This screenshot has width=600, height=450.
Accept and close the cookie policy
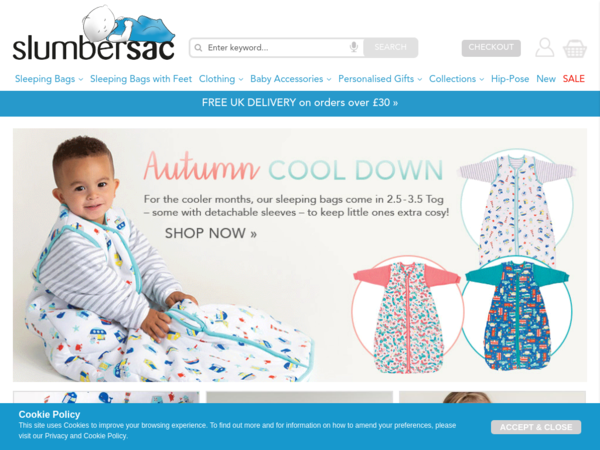[x=536, y=427]
